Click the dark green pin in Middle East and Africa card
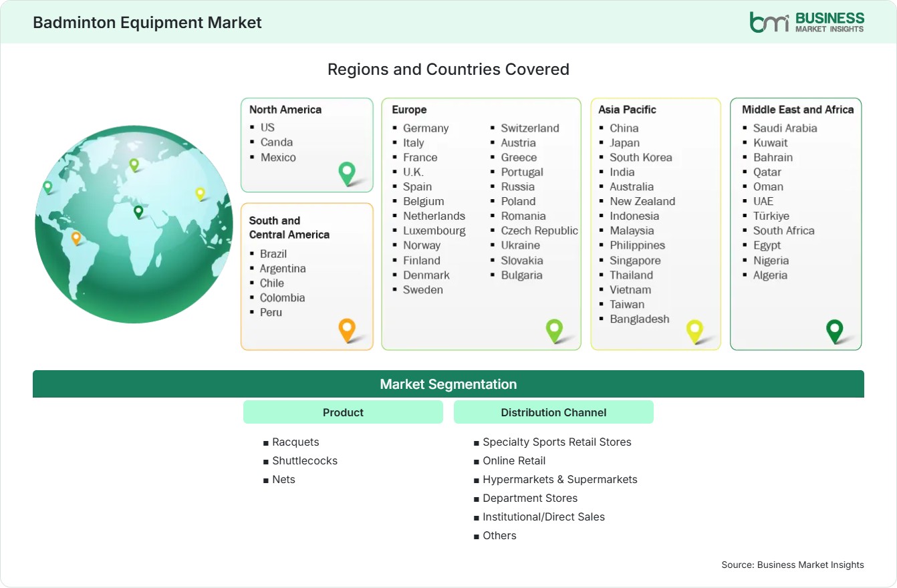 834,331
